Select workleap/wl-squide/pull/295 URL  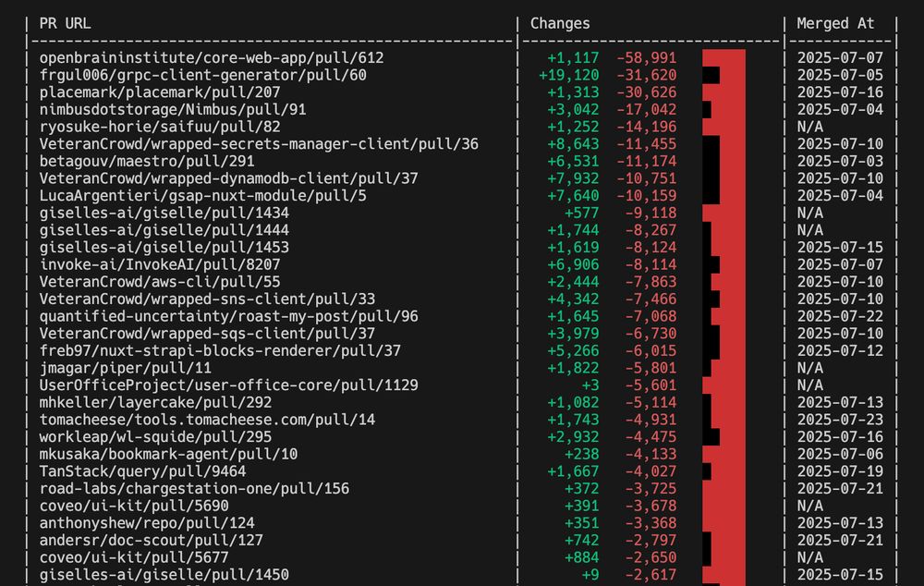pos(155,437)
